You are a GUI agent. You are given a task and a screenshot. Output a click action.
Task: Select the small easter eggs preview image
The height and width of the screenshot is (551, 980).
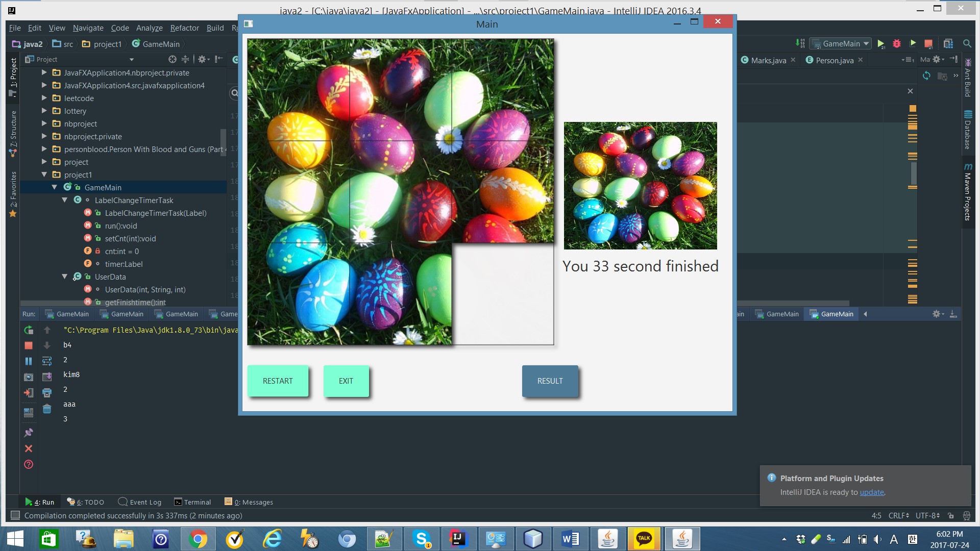pos(640,186)
